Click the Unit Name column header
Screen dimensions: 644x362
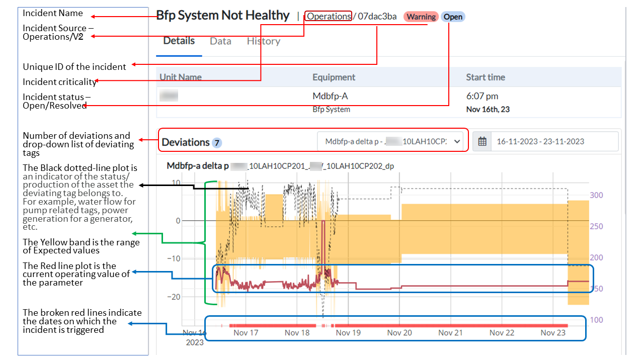[x=181, y=77]
